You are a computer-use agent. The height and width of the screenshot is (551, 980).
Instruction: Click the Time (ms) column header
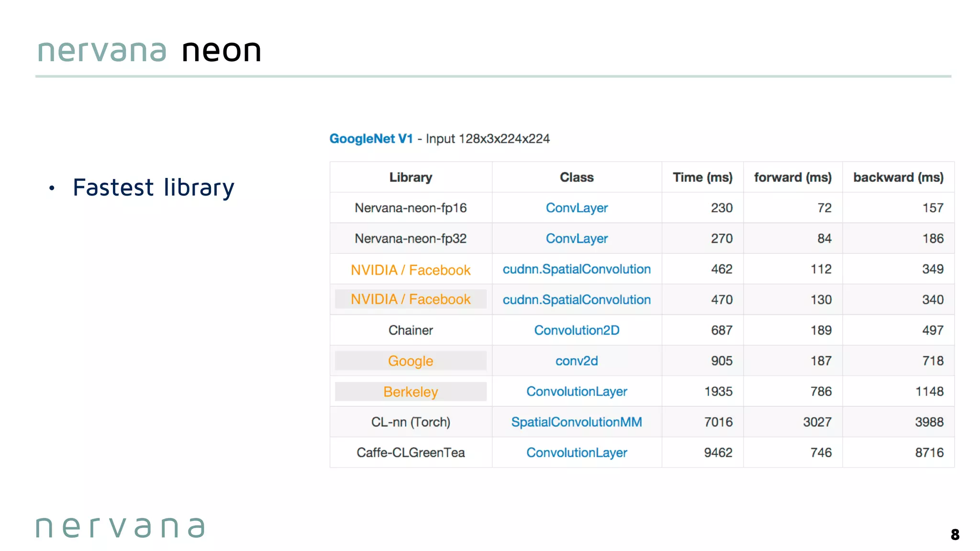point(702,177)
